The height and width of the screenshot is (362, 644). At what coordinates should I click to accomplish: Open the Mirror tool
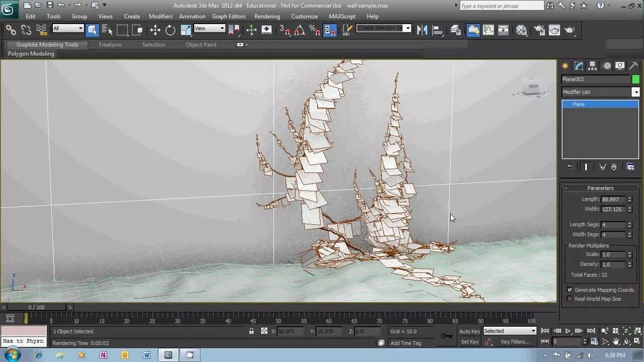pos(422,30)
